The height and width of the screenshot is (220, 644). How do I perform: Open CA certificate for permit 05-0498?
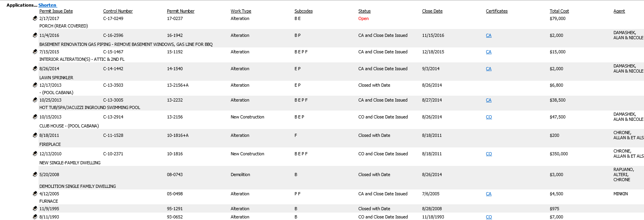tap(488, 194)
